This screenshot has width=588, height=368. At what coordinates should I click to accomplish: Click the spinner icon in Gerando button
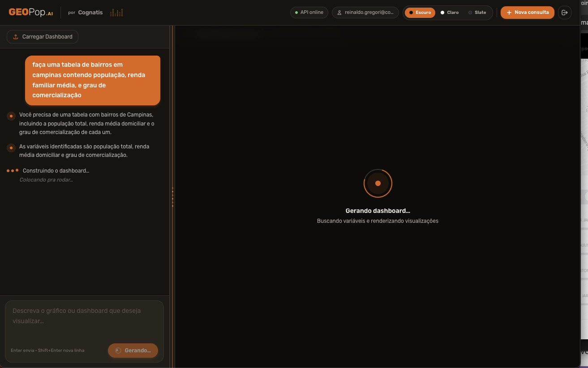pos(118,351)
